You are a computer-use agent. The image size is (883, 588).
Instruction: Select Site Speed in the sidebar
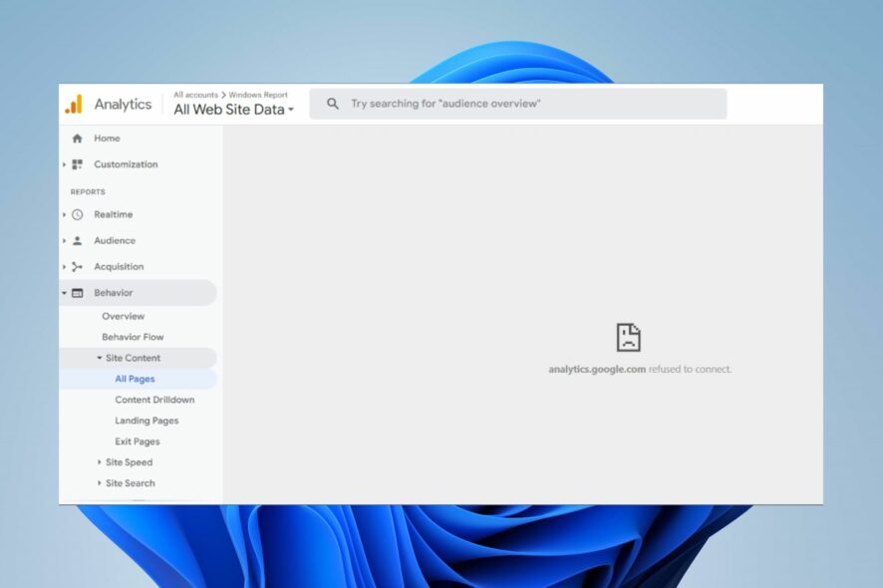(129, 462)
